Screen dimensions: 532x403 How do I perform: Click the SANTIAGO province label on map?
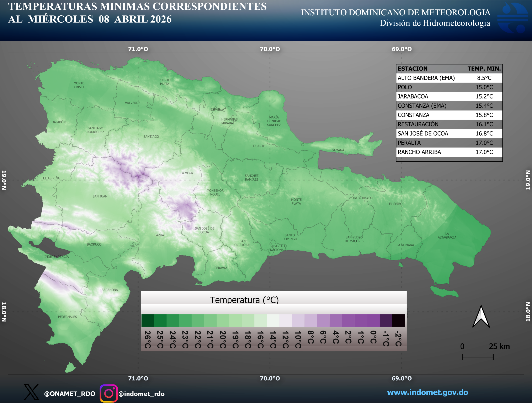pos(151,136)
